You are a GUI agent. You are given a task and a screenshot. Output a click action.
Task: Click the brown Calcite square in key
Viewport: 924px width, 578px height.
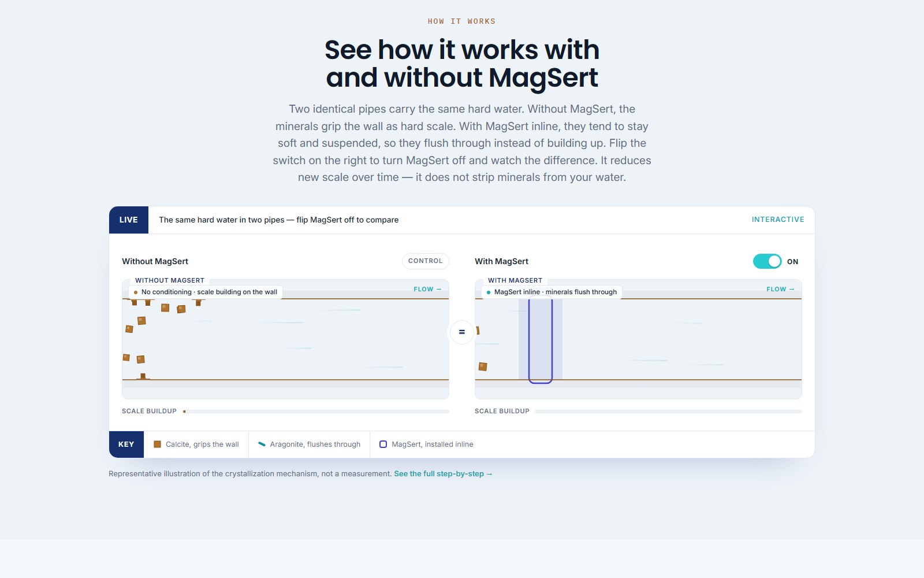point(157,444)
